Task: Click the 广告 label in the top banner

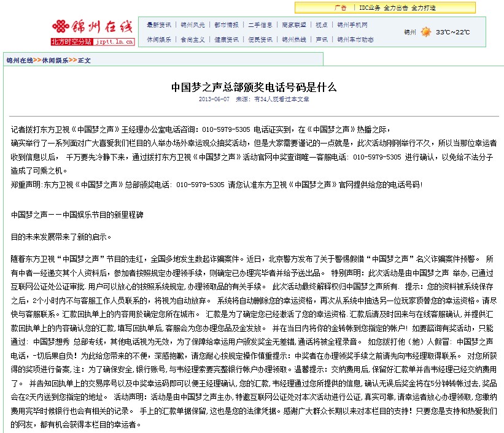Action: [340, 8]
